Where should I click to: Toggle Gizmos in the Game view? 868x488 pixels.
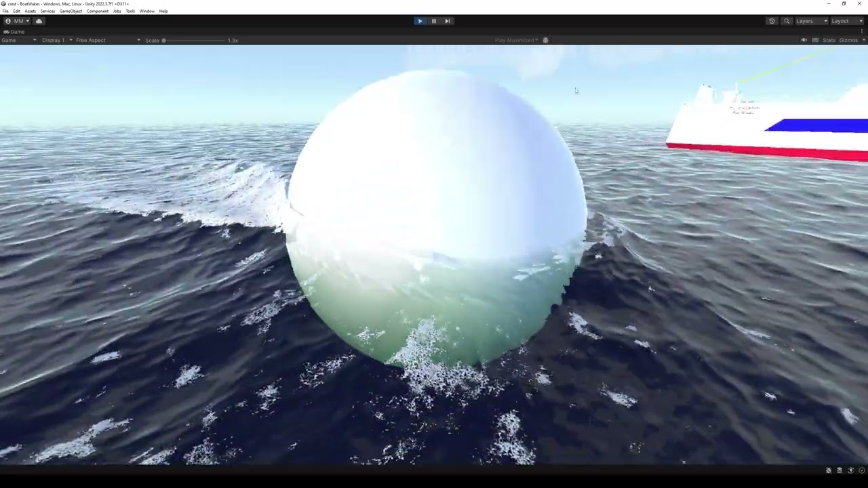tap(848, 40)
